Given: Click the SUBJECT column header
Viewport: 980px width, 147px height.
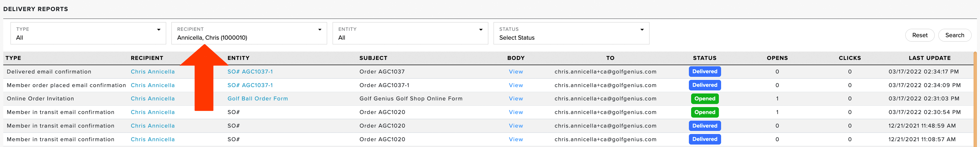Looking at the screenshot, I should (373, 58).
